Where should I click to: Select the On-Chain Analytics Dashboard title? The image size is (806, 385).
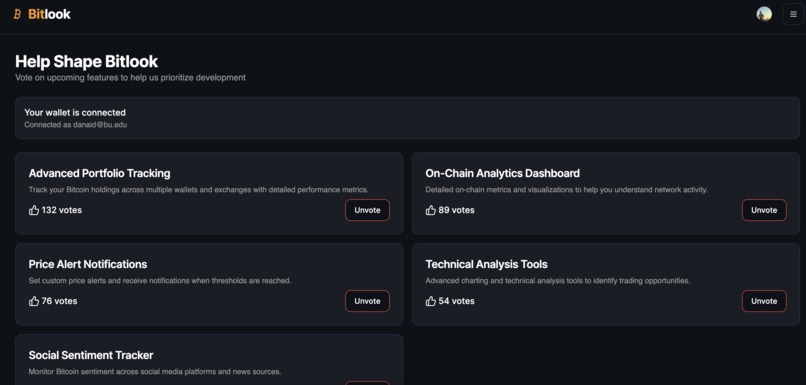coord(502,173)
